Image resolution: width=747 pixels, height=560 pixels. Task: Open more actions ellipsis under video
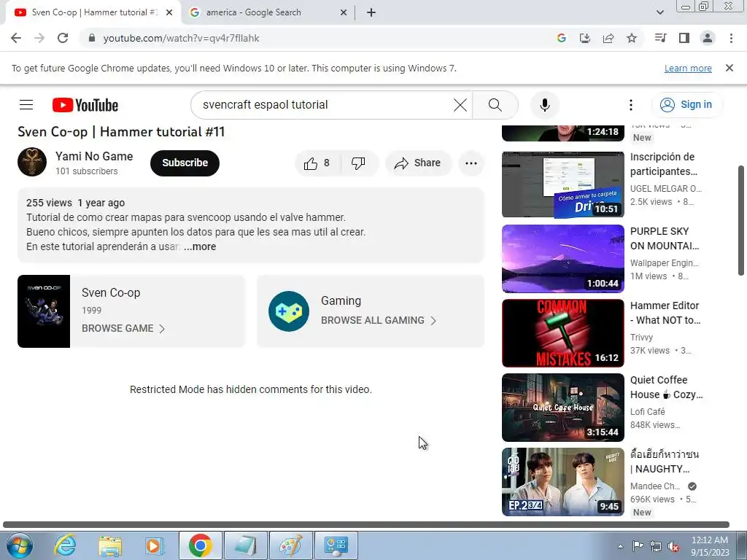pyautogui.click(x=471, y=163)
